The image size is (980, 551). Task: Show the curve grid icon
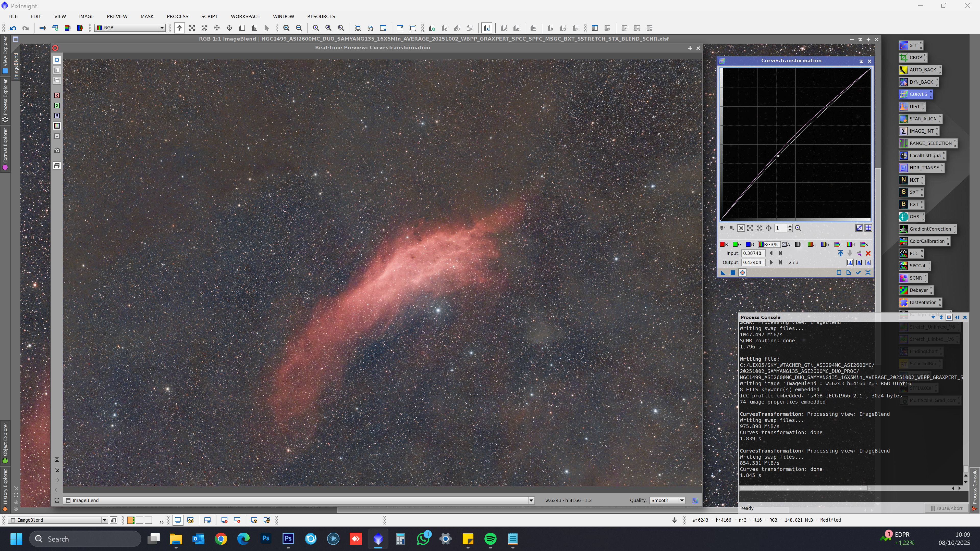tap(868, 228)
